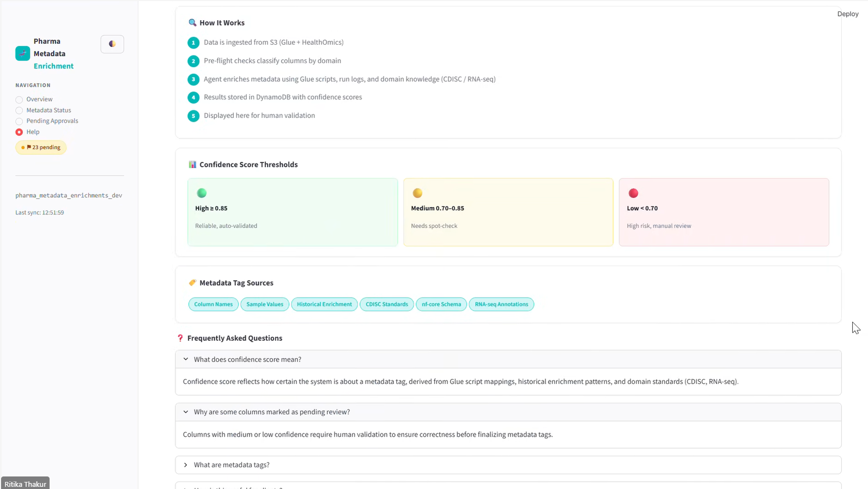Screen dimensions: 868x489
Task: Click the Ritika Thakur name label
Action: (26, 484)
